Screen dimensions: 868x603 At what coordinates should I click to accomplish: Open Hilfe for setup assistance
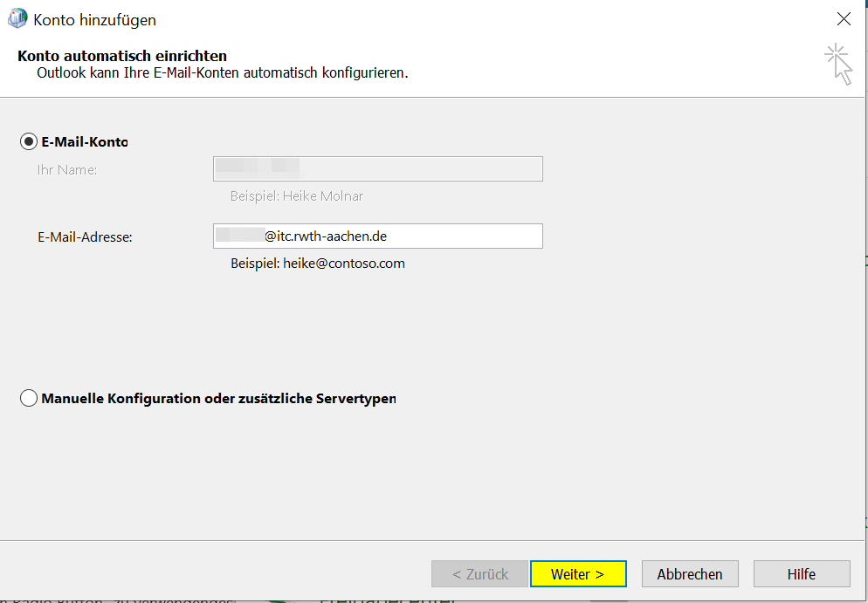[801, 573]
